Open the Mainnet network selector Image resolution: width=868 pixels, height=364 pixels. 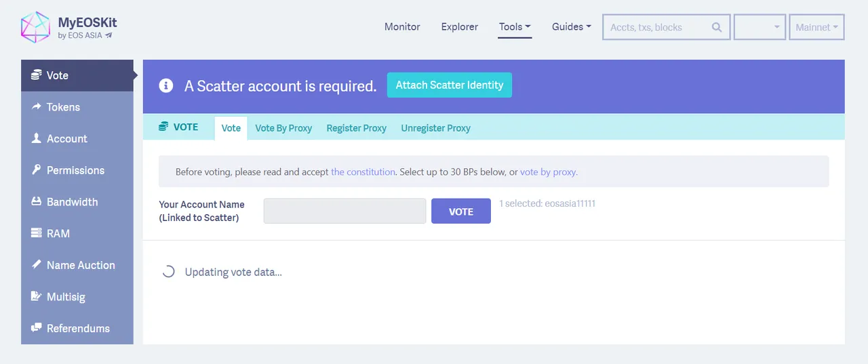(817, 27)
